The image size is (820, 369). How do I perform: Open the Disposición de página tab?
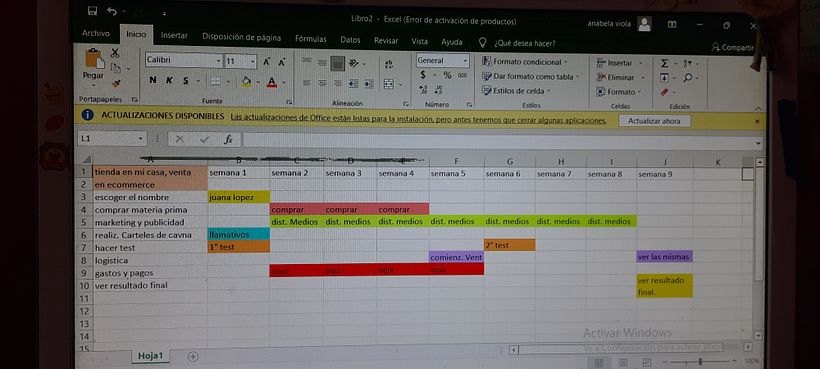(242, 38)
